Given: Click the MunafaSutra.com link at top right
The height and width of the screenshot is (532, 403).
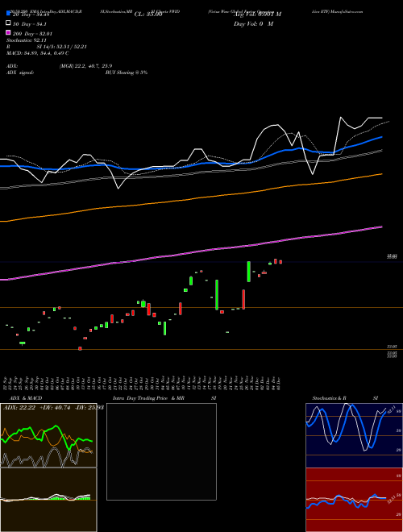Looking at the screenshot, I should coord(345,11).
